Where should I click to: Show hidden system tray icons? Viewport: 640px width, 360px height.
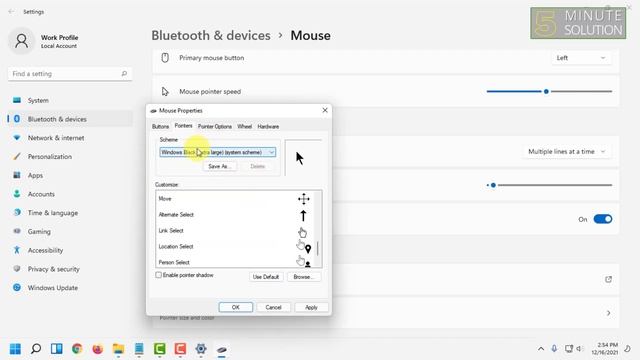pyautogui.click(x=541, y=349)
